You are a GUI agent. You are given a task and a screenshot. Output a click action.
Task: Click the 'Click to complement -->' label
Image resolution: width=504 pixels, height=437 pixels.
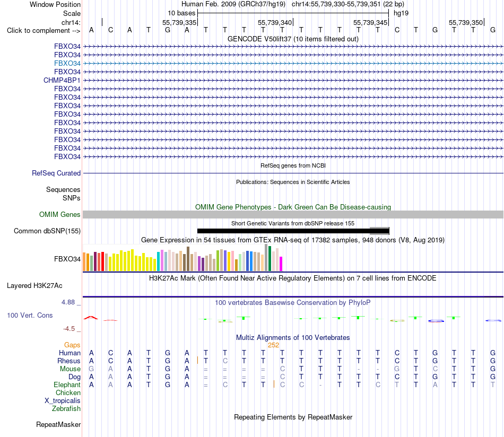44,31
